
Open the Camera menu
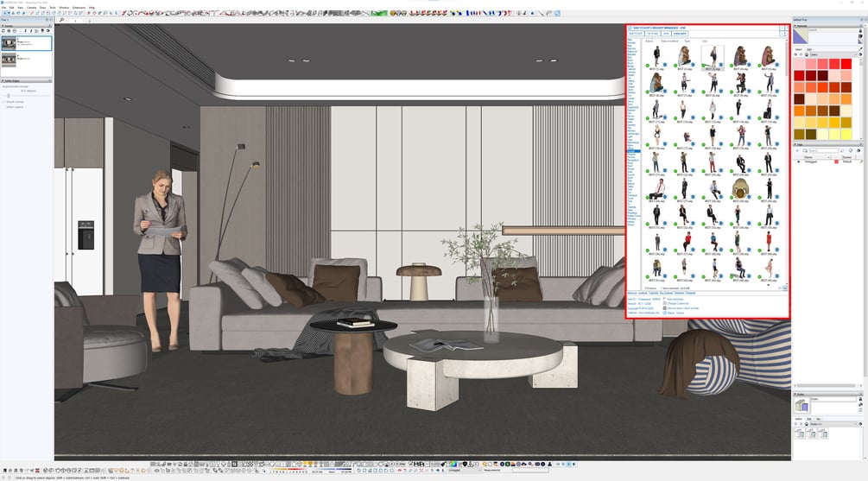[32, 8]
